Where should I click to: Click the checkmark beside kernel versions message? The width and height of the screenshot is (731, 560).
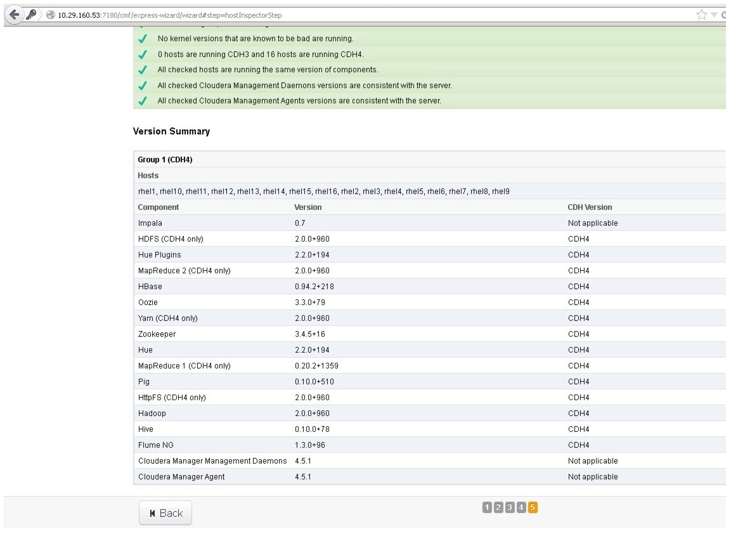[143, 39]
